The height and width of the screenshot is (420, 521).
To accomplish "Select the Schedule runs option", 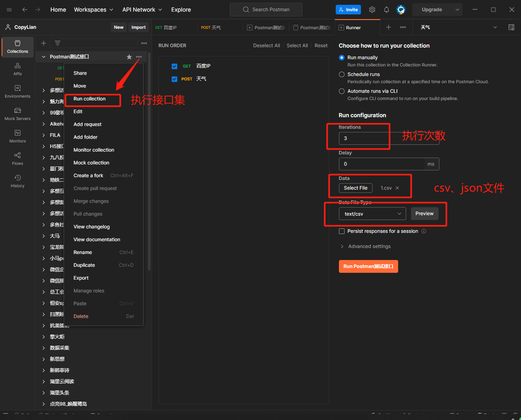I will [x=342, y=74].
